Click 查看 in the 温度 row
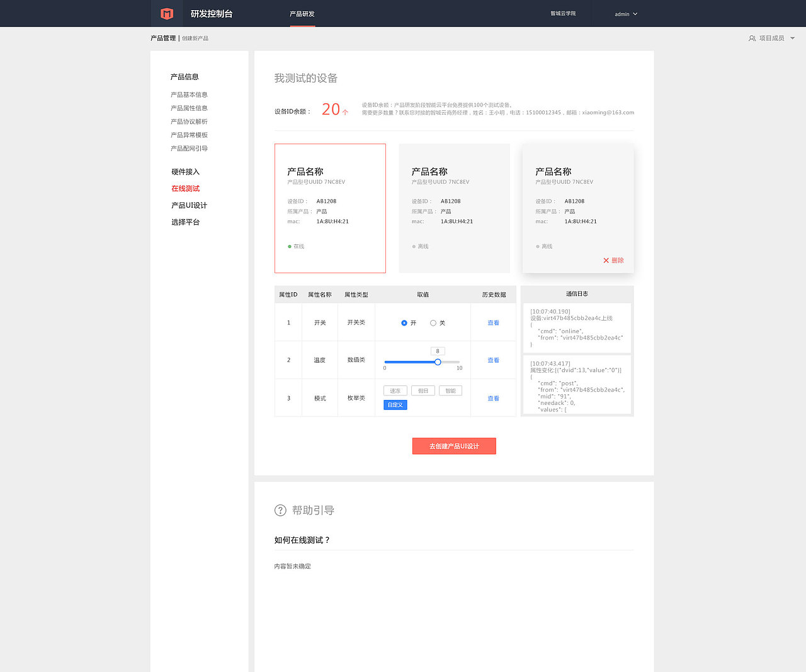 point(493,360)
